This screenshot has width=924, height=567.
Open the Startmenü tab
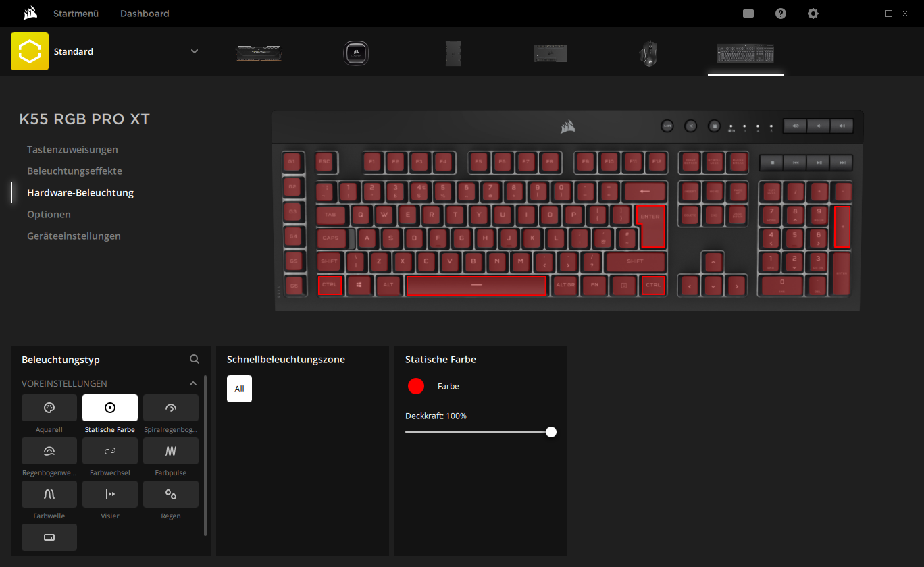76,13
